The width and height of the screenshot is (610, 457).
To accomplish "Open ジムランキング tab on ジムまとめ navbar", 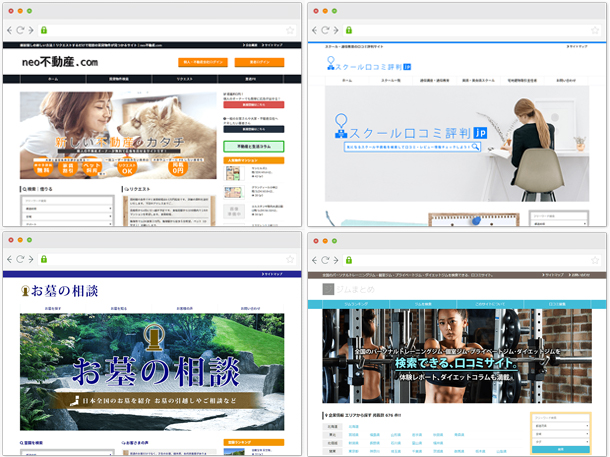I will 356,304.
